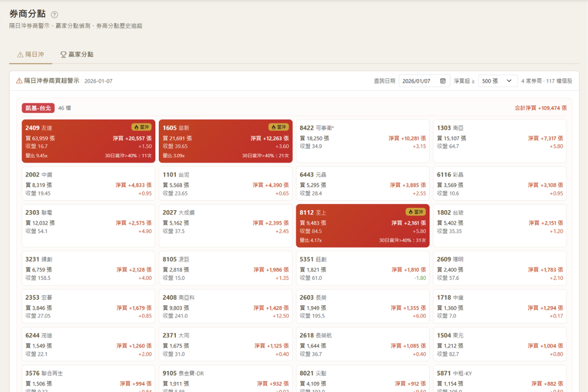
Task: Click the 凱基-台北 broker badge
Action: click(38, 107)
